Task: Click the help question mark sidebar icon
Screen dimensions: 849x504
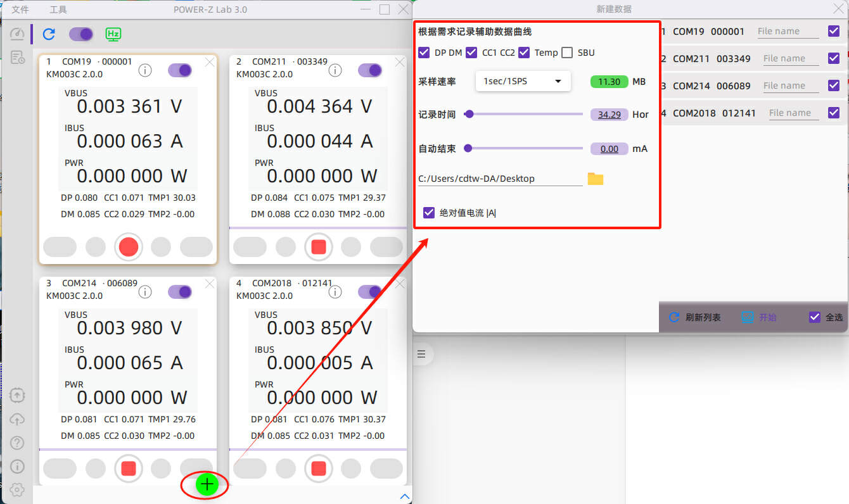Action: [17, 443]
